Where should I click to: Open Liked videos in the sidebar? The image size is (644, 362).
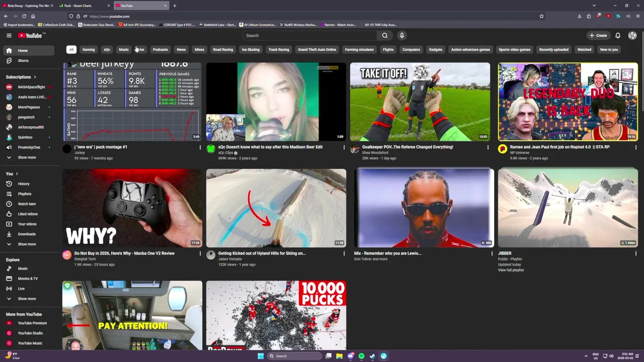click(28, 214)
